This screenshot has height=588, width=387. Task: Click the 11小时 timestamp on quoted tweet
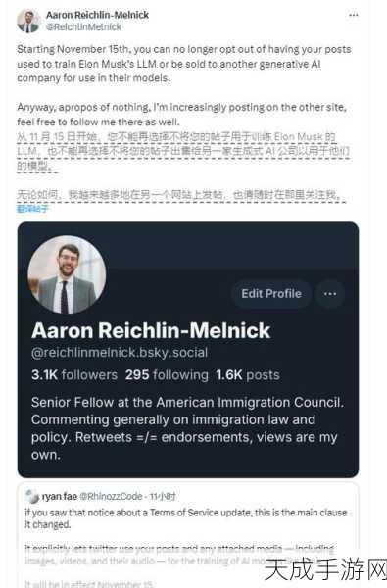pyautogui.click(x=163, y=496)
